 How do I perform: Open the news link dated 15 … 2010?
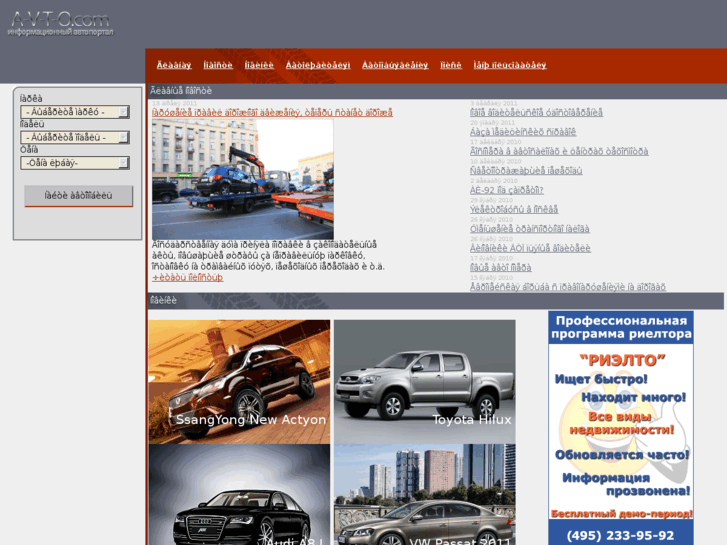click(568, 287)
